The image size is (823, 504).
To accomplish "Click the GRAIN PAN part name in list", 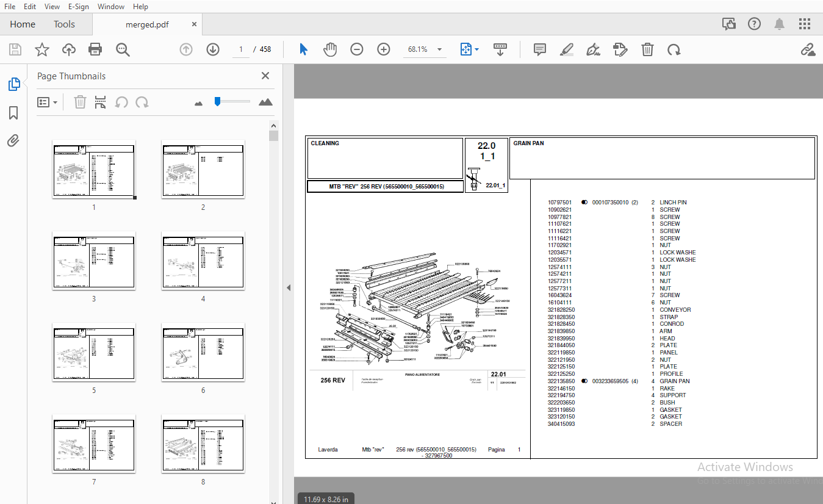I will tap(675, 381).
